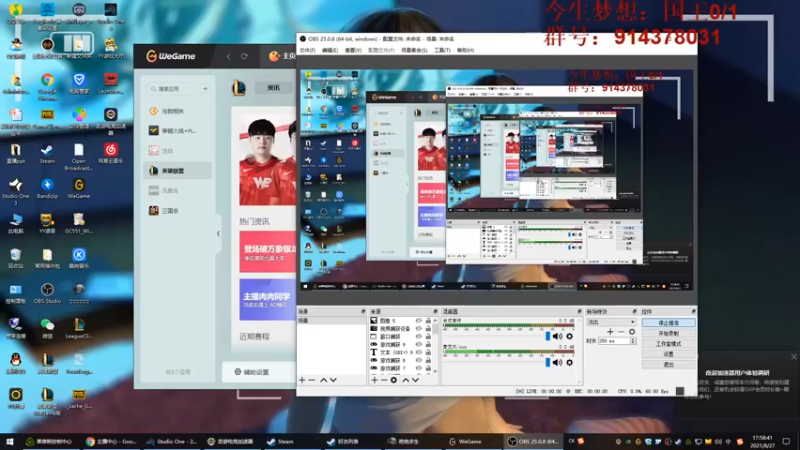The height and width of the screenshot is (450, 800).
Task: Open the 场景集合(S) menu in OBS
Action: pyautogui.click(x=414, y=50)
